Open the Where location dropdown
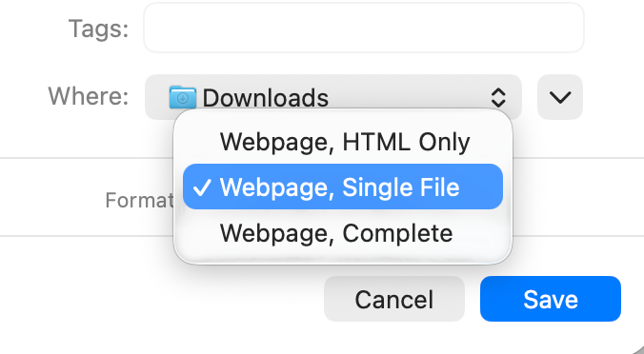Viewport: 644px width, 354px height. point(333,97)
